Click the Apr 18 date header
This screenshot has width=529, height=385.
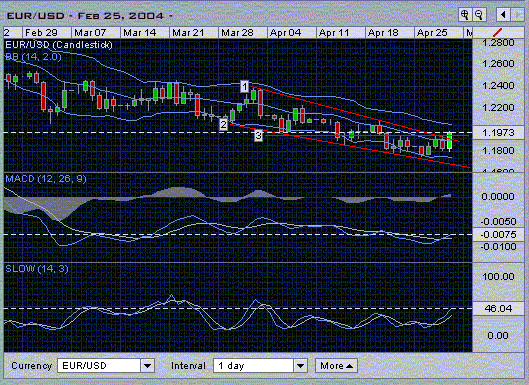pos(389,33)
